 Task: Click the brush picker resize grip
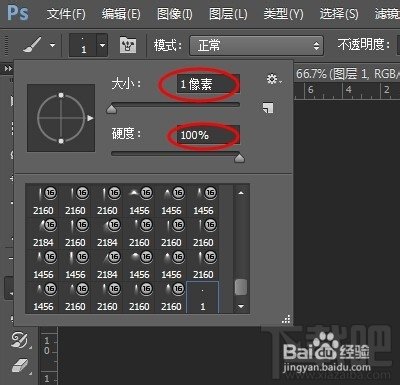pos(286,319)
